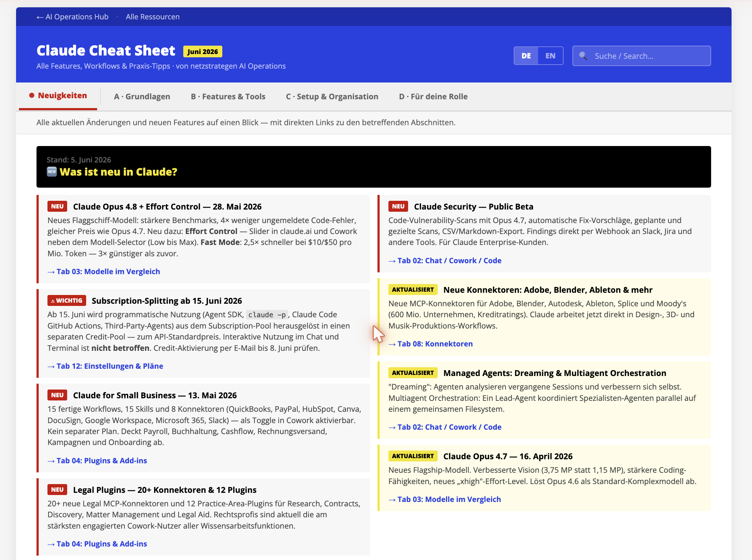Open the A · Grundlagen tab
The image size is (752, 560).
coord(142,97)
